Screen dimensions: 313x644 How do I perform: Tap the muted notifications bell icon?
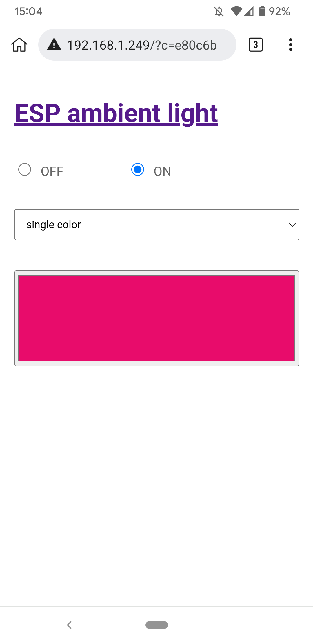pos(219,12)
